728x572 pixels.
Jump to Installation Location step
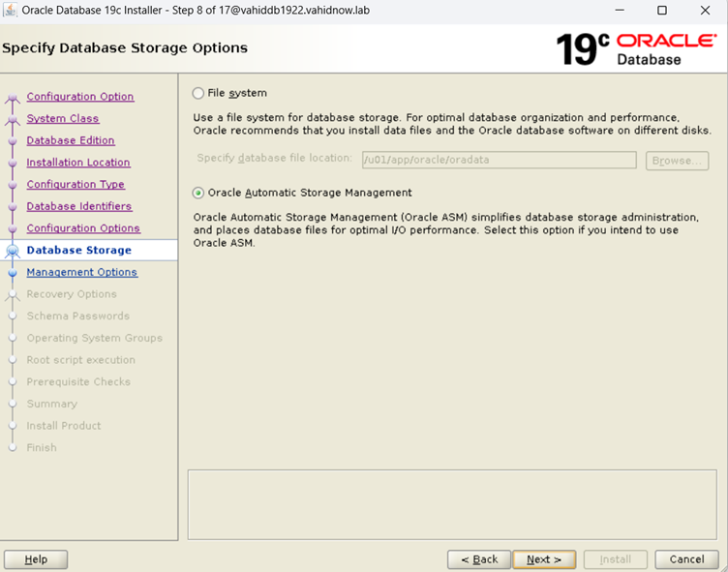point(78,163)
